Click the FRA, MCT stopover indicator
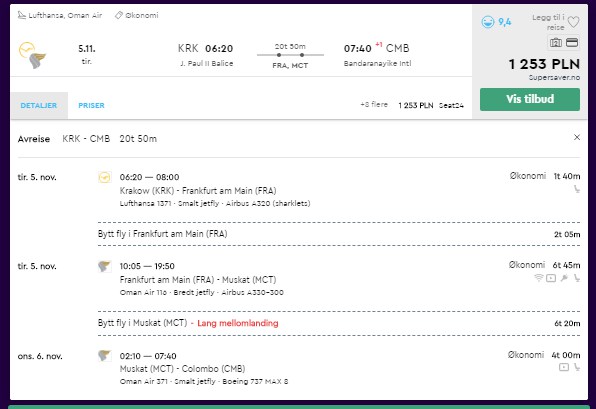 tap(290, 65)
